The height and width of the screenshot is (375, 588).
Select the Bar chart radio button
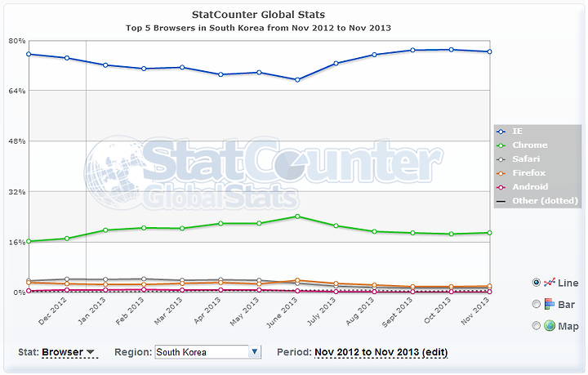pyautogui.click(x=537, y=304)
